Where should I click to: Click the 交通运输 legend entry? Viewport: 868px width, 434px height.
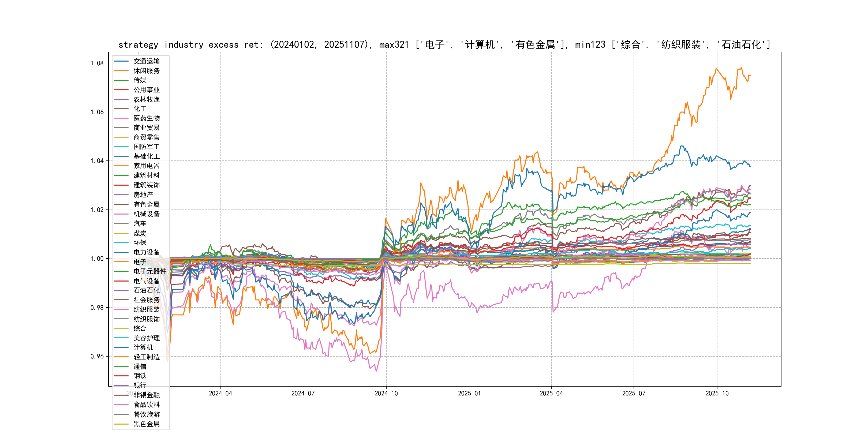pos(146,61)
